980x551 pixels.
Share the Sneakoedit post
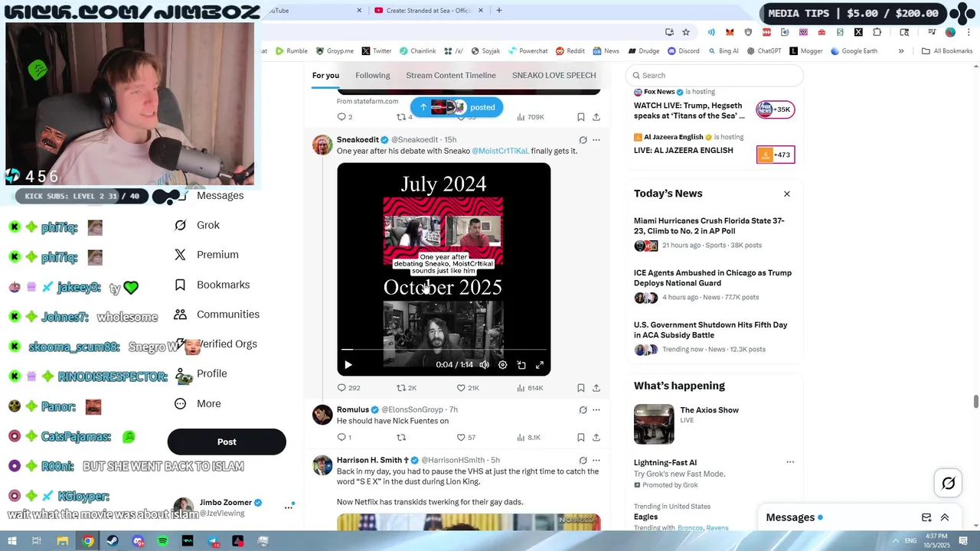click(x=596, y=388)
